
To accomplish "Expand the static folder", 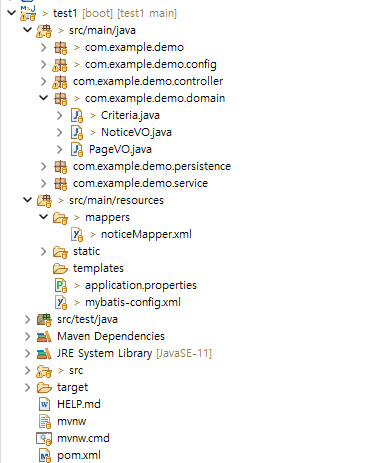I will pyautogui.click(x=44, y=252).
